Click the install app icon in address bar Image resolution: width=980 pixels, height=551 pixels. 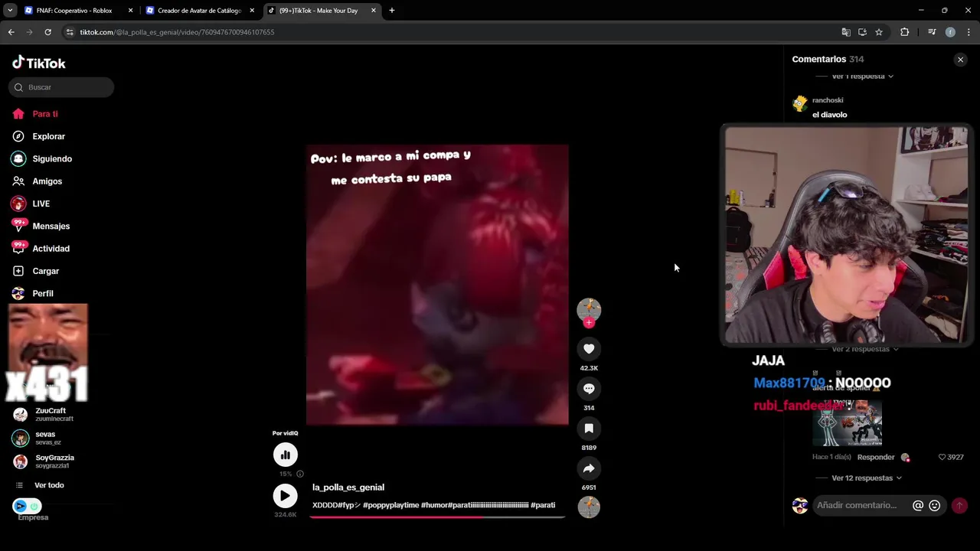tap(862, 32)
